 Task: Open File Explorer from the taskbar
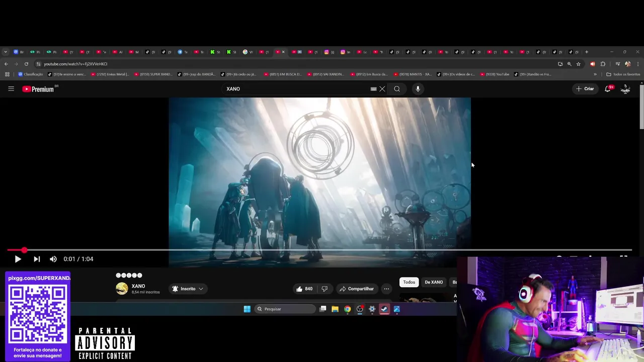[335, 309]
